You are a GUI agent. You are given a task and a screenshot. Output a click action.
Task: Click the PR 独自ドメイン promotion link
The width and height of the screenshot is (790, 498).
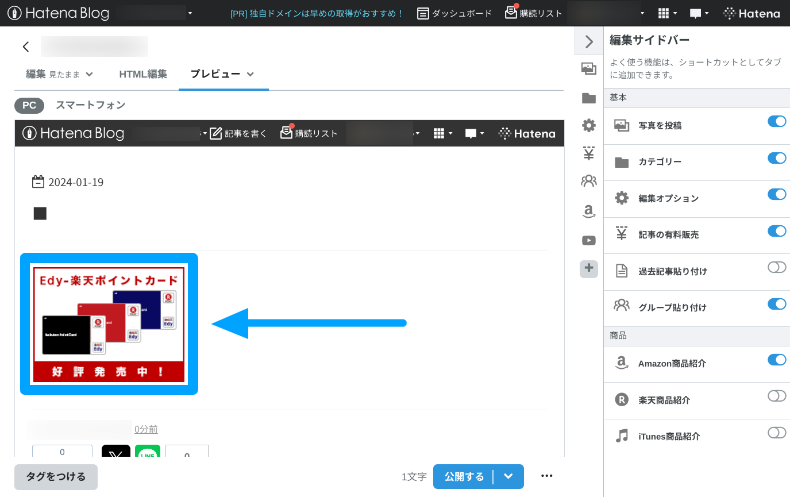pyautogui.click(x=316, y=14)
